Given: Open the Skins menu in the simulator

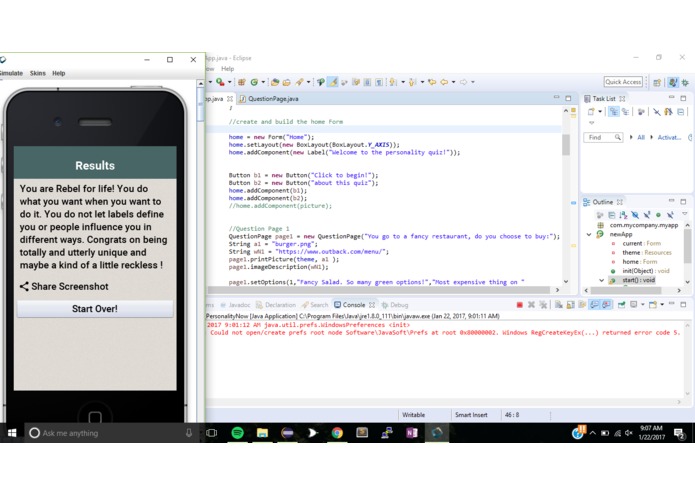Looking at the screenshot, I should pos(38,73).
